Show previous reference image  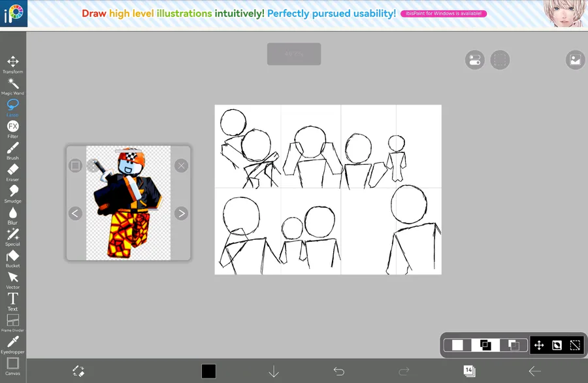[75, 214]
